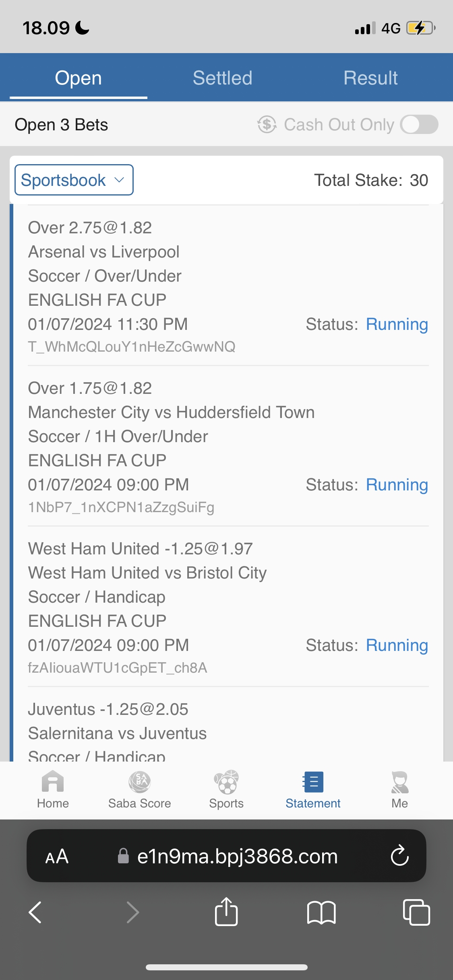Viewport: 453px width, 980px height.
Task: Select the Manchester City vs Huddersfield Town bet
Action: [171, 412]
